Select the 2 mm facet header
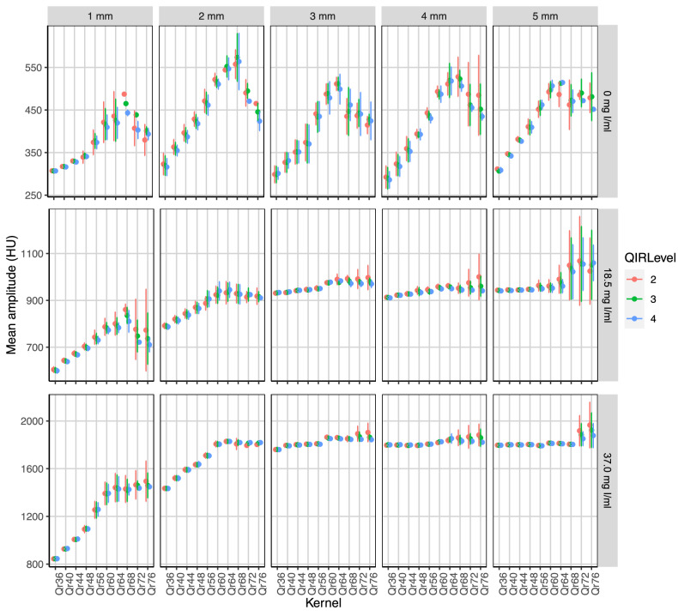The height and width of the screenshot is (616, 678). 210,15
